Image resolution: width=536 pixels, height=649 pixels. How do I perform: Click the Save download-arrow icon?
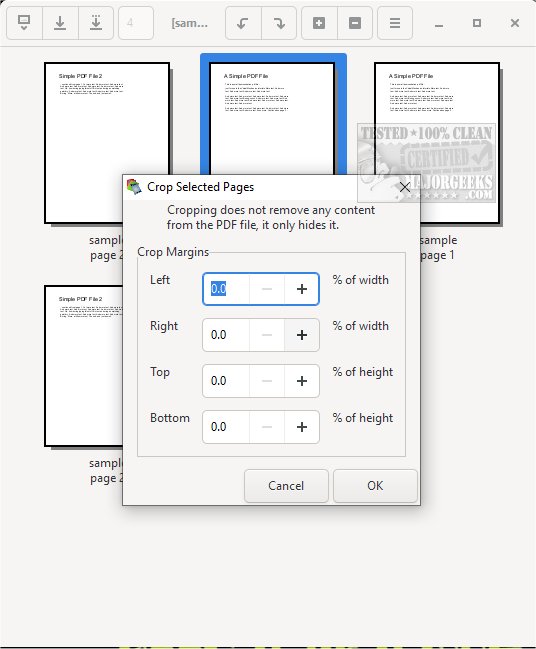coord(60,23)
